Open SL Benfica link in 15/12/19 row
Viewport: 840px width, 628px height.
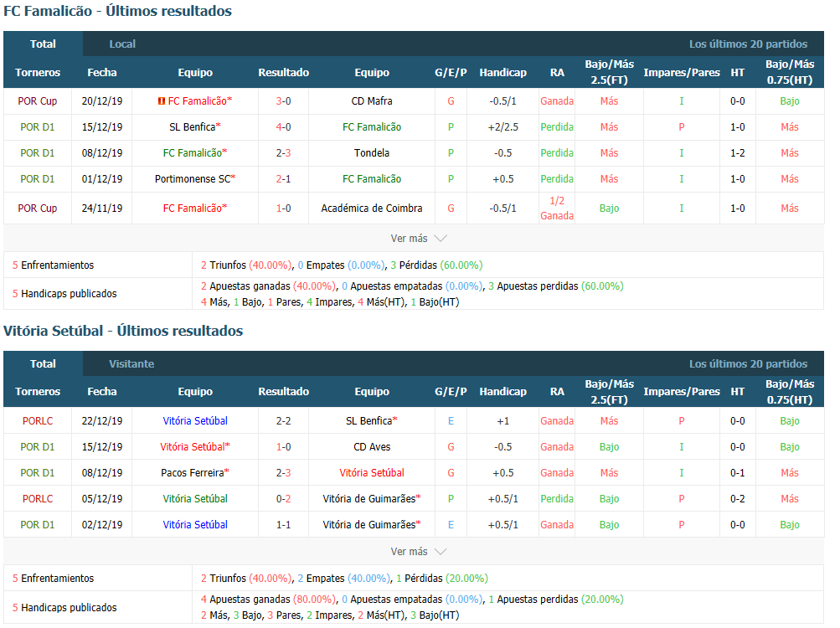(194, 127)
